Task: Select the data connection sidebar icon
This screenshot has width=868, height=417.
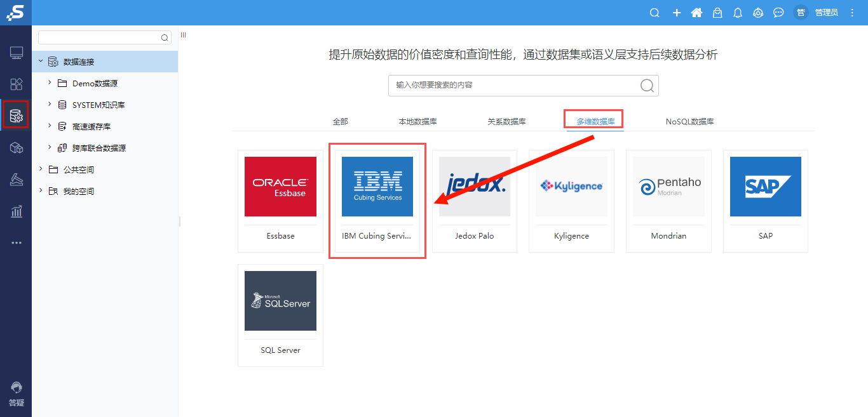Action: coord(17,116)
